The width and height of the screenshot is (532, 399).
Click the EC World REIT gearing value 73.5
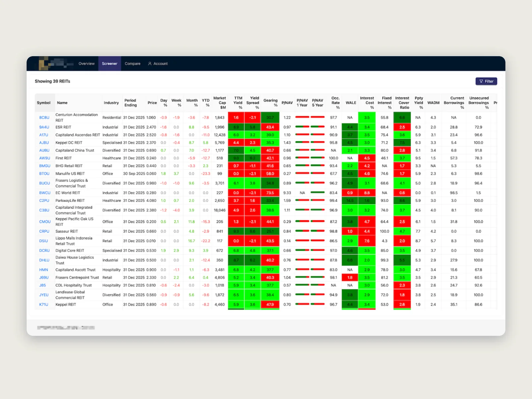pos(270,193)
